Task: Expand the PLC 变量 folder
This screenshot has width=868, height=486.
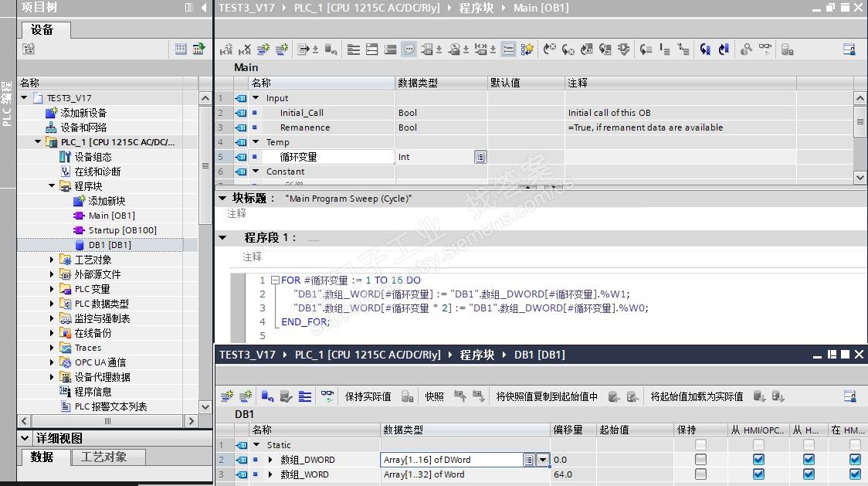Action: pos(52,289)
